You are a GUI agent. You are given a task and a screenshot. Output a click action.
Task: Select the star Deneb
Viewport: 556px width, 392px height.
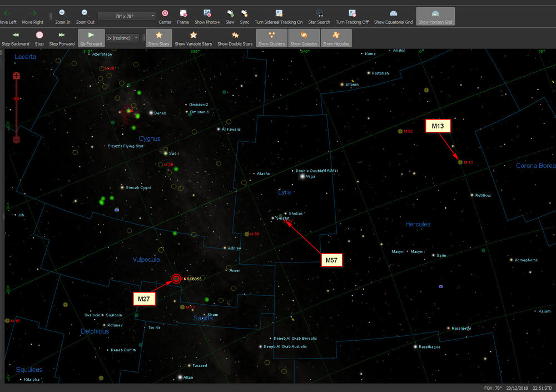coord(151,113)
